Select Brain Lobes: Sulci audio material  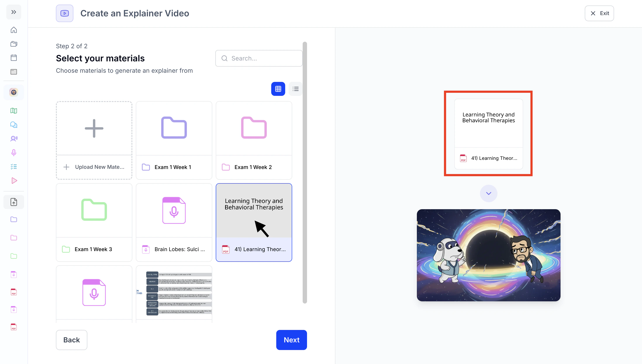[x=174, y=223]
